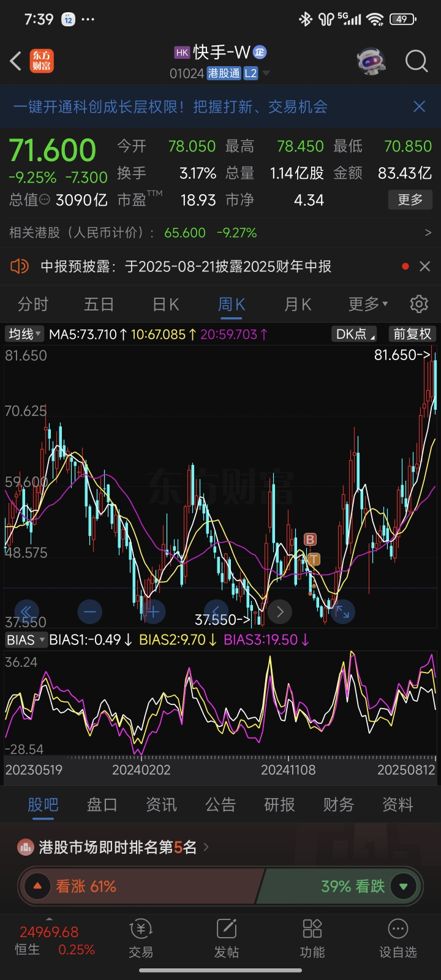Tap the T marker on chart
The image size is (441, 980).
(x=314, y=559)
